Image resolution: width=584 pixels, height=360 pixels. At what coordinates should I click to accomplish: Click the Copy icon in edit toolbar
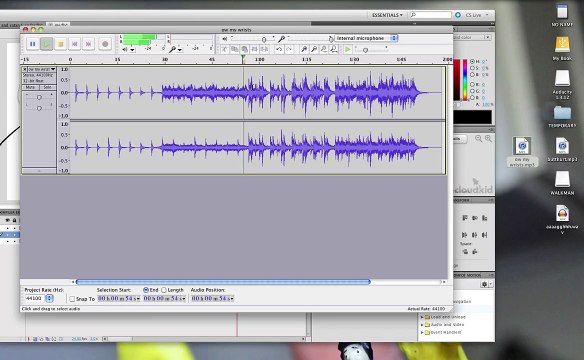235,49
